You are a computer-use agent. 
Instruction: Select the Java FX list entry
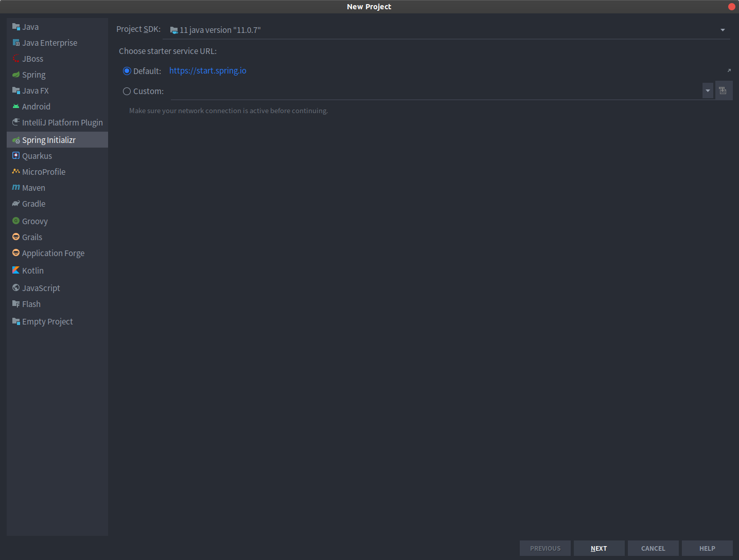pyautogui.click(x=57, y=91)
